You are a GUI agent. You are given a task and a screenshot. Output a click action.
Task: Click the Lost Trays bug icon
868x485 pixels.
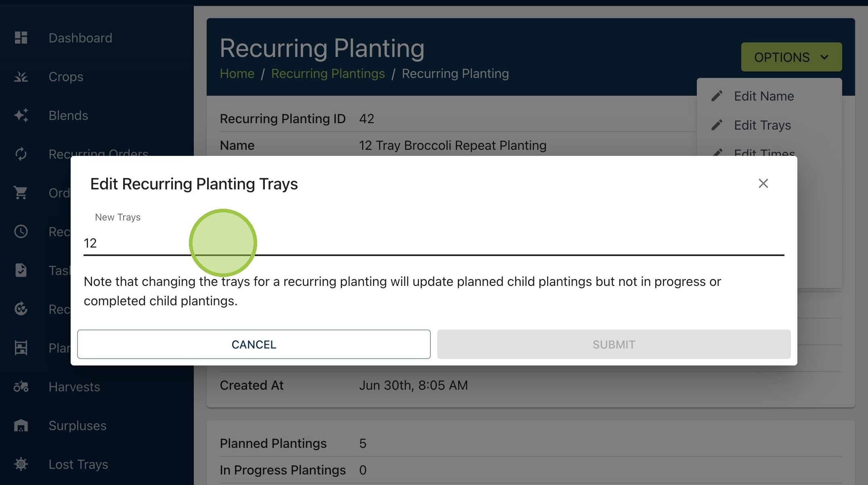tap(21, 464)
